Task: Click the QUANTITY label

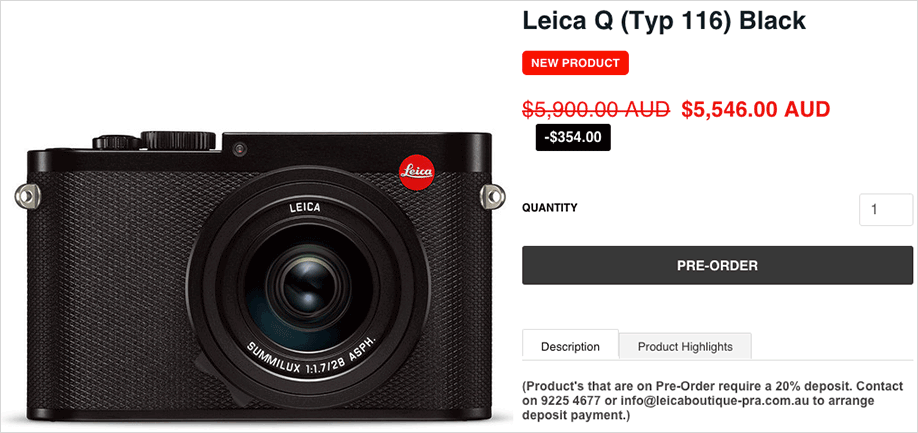Action: coord(550,208)
